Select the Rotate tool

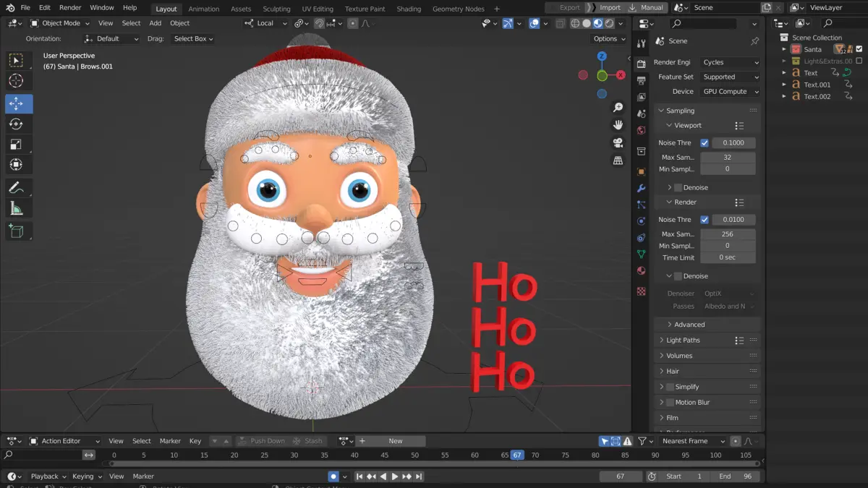tap(16, 124)
